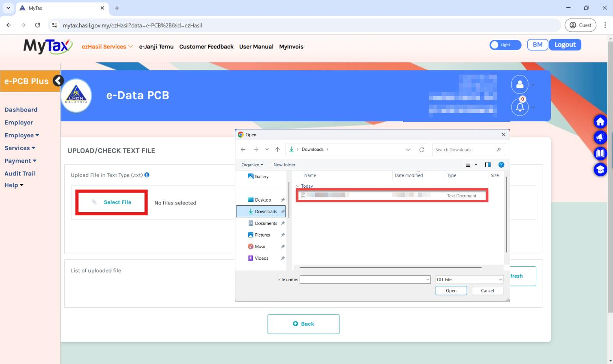The image size is (613, 364).
Task: Open the user guide book icon
Action: click(600, 153)
